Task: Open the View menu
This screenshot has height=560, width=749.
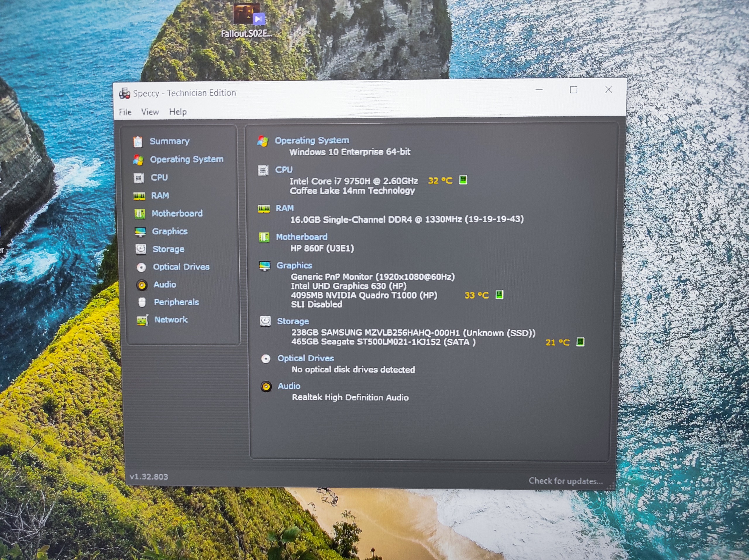Action: click(x=150, y=112)
